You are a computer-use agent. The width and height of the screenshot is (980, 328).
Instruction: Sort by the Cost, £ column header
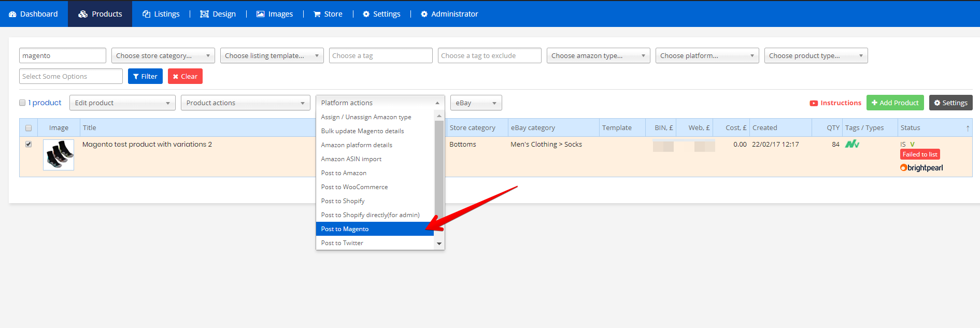(731, 128)
